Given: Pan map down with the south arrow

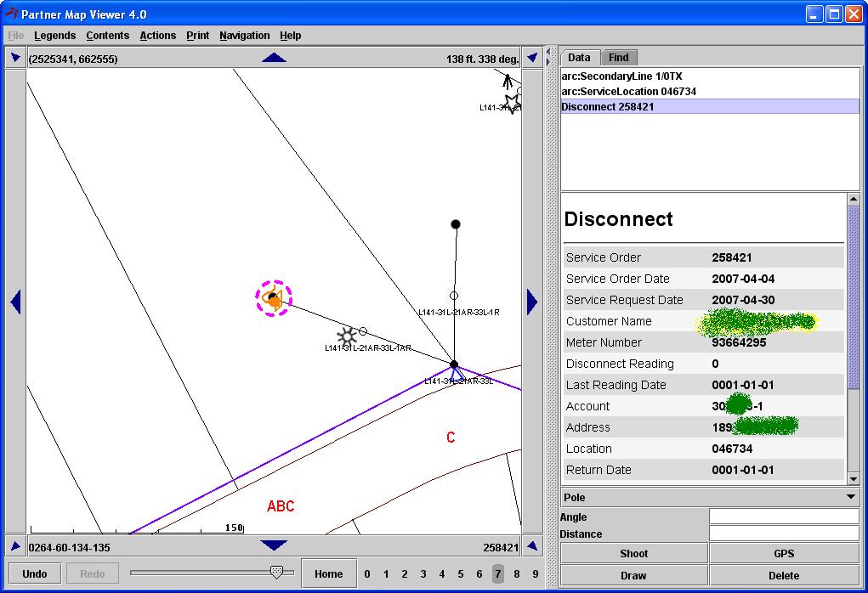Looking at the screenshot, I should [274, 545].
